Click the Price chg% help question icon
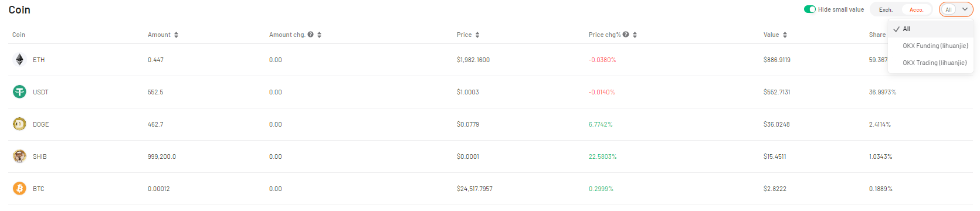The width and height of the screenshot is (980, 211). [x=626, y=35]
